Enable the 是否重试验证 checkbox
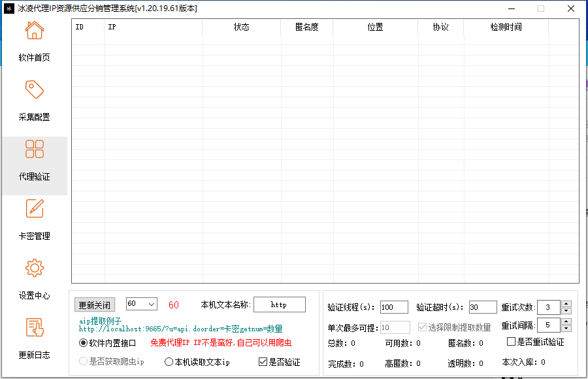588x379 pixels. click(510, 341)
